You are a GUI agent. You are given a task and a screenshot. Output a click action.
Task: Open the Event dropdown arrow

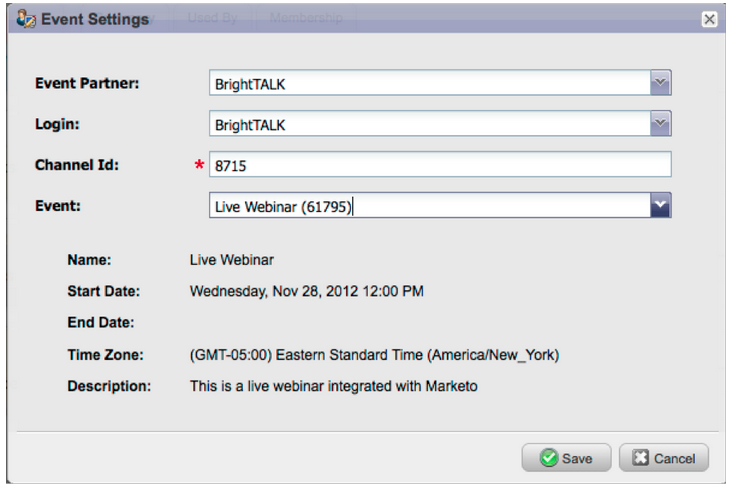point(660,205)
